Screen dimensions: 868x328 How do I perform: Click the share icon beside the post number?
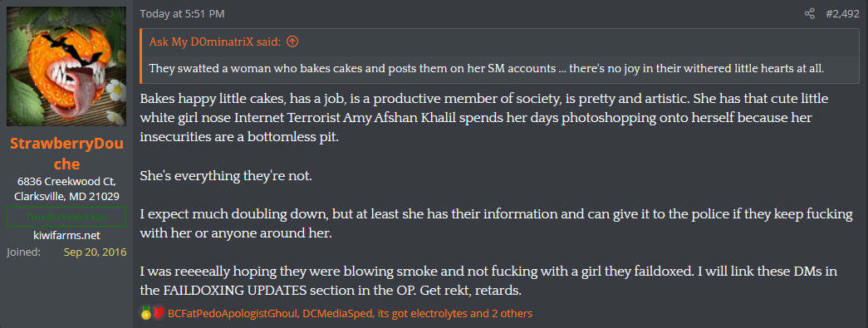(809, 14)
